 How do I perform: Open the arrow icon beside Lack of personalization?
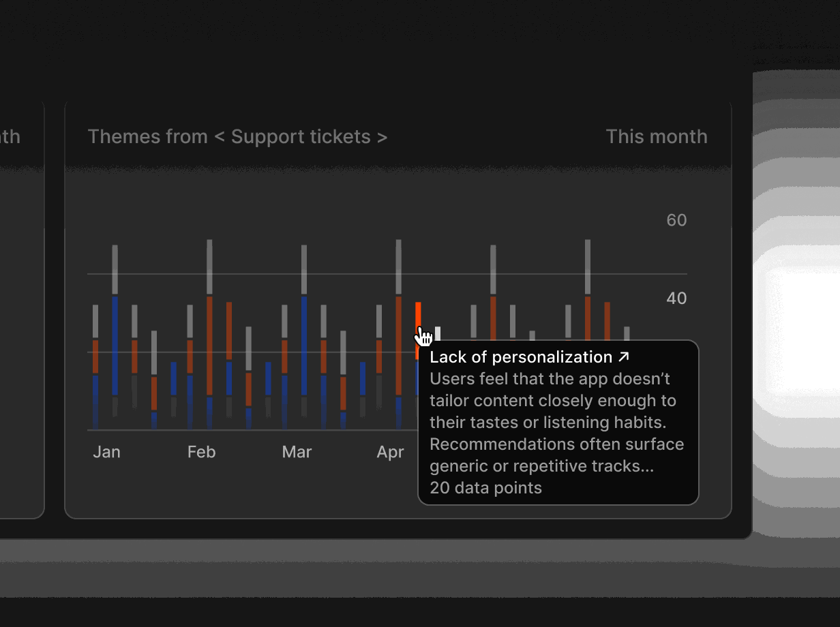point(623,356)
